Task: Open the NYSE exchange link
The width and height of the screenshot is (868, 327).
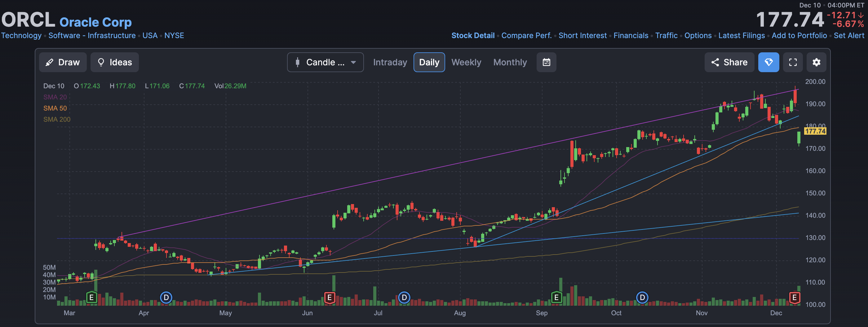Action: pyautogui.click(x=174, y=35)
